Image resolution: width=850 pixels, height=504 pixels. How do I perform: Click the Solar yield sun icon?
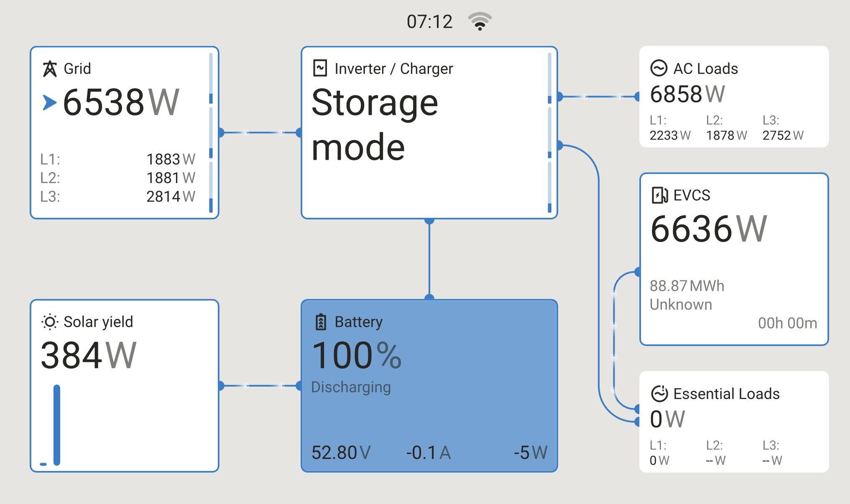pyautogui.click(x=50, y=322)
